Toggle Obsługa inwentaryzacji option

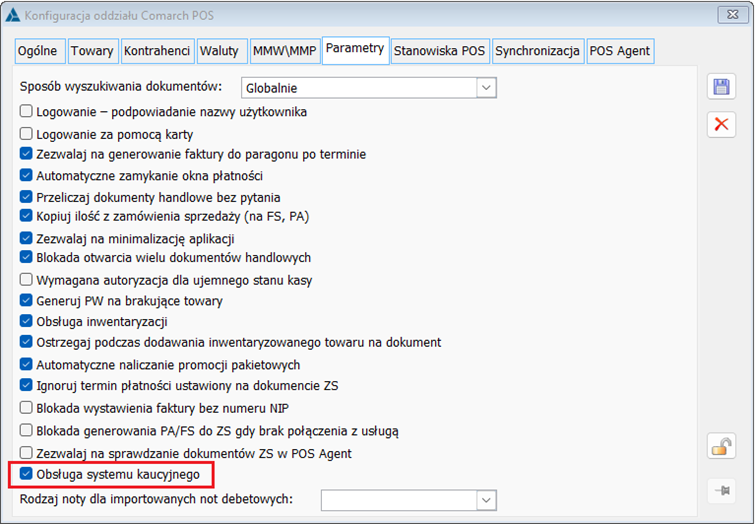(27, 322)
